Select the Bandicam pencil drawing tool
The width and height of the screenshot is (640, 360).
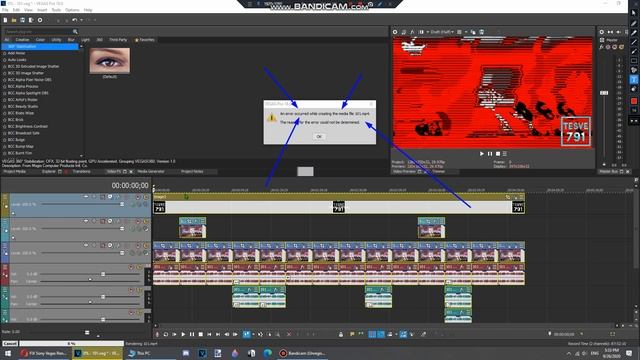coord(634,23)
